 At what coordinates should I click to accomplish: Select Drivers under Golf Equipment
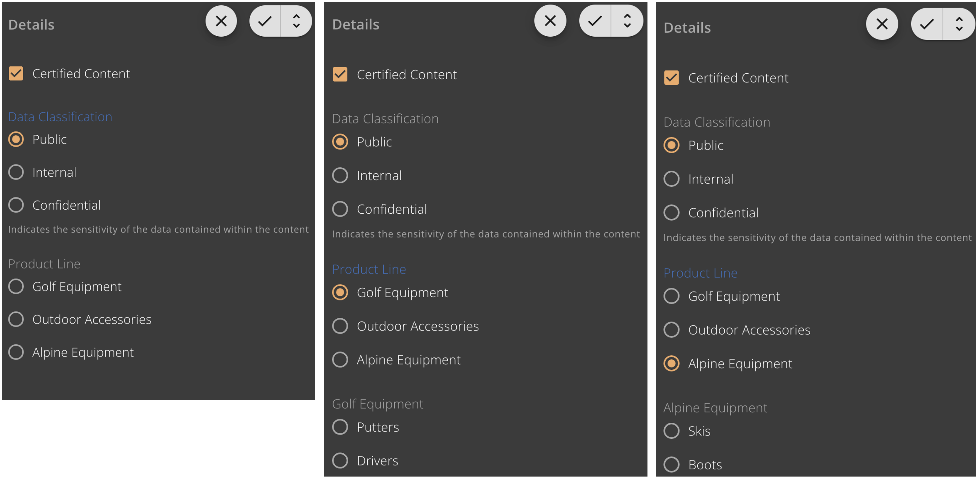point(340,461)
